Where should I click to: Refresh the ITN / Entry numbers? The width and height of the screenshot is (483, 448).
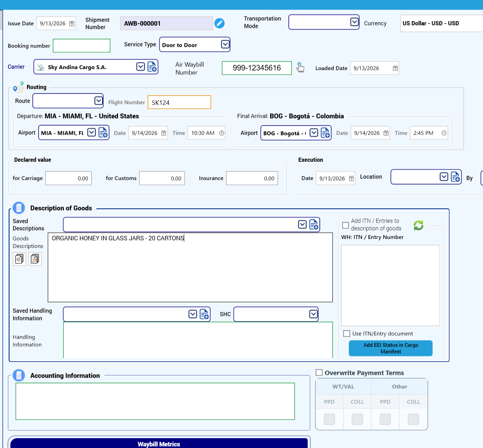click(418, 225)
